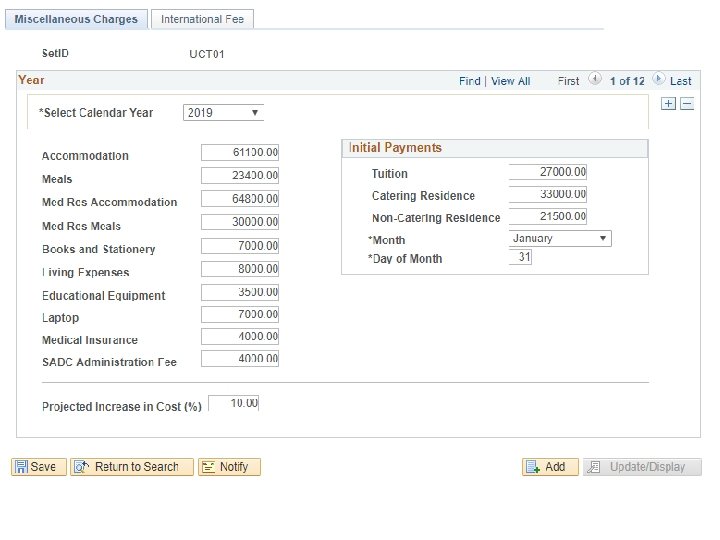Click the Laptop amount field

tap(240, 315)
